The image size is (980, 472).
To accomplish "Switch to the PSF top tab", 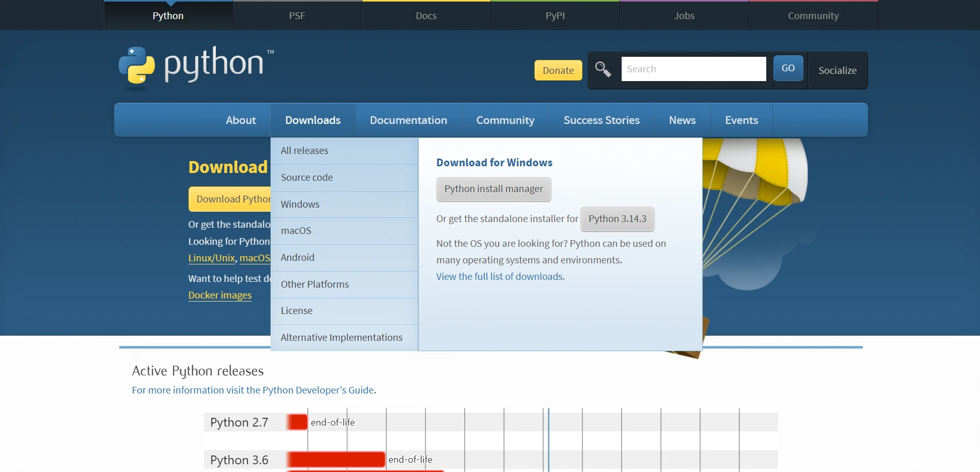I will click(297, 15).
